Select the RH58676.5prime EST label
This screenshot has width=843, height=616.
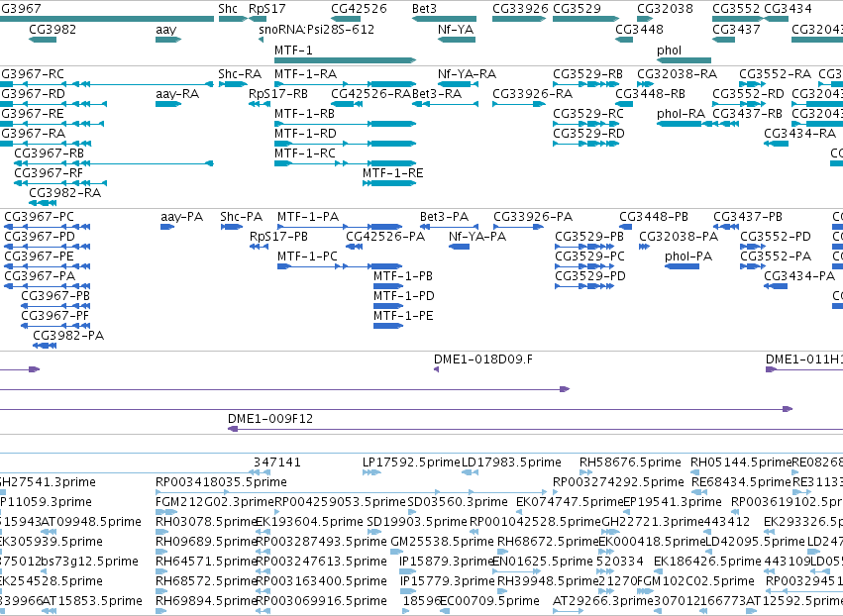(631, 462)
